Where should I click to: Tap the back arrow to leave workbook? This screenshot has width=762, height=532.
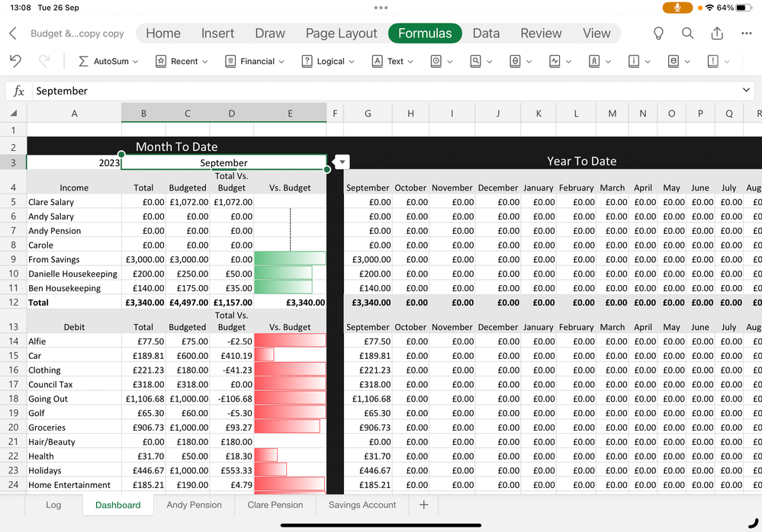13,33
